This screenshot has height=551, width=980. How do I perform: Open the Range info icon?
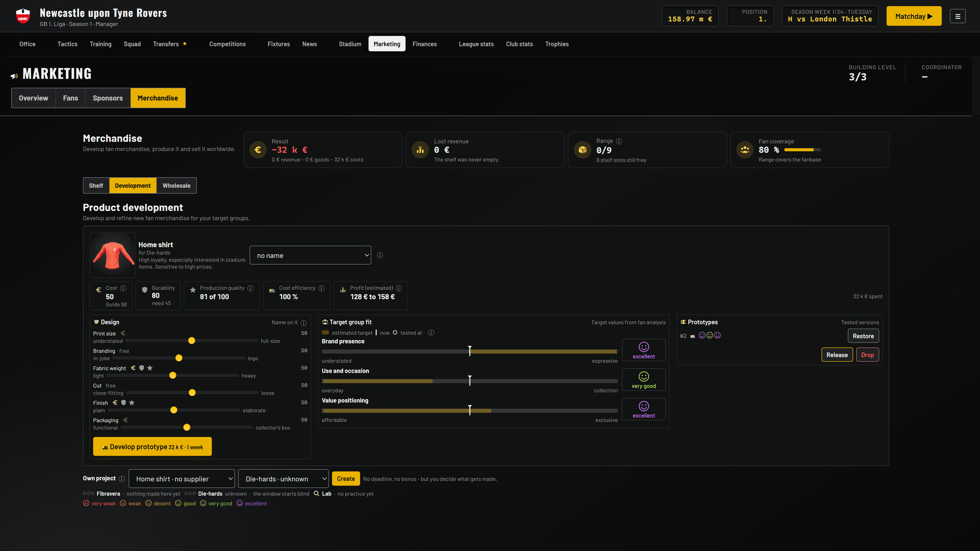tap(619, 141)
